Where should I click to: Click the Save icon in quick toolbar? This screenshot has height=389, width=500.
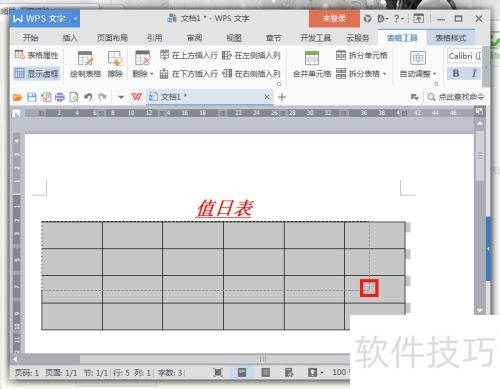[32, 97]
